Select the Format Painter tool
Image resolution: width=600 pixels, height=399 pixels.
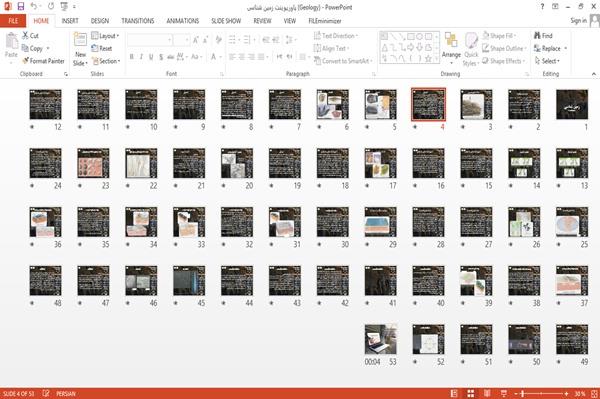coord(43,61)
